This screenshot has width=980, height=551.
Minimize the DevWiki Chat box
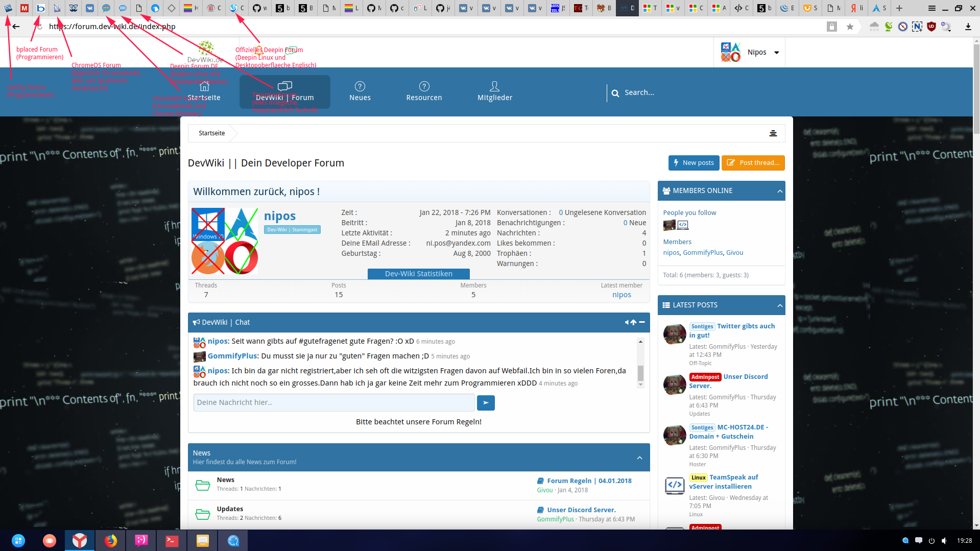[642, 322]
